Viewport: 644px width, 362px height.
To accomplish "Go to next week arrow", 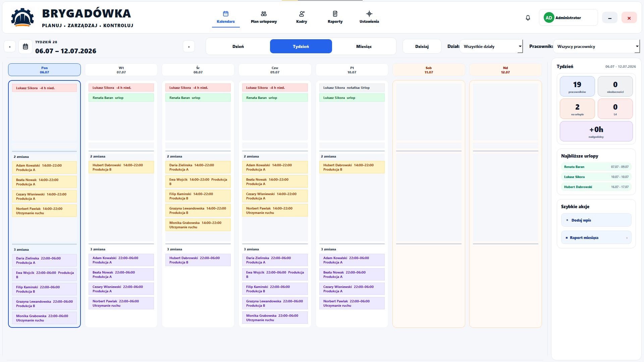I will pos(189,47).
